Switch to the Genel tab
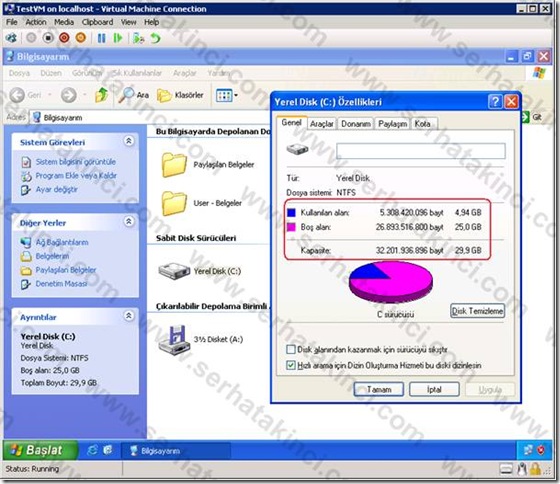Viewport: 560px width, 484px height. [x=291, y=123]
